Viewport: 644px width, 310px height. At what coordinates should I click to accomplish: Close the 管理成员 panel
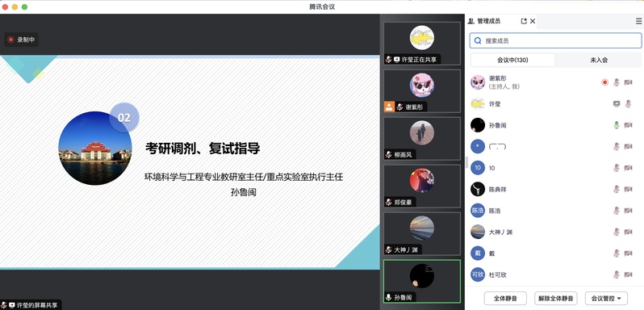[533, 21]
